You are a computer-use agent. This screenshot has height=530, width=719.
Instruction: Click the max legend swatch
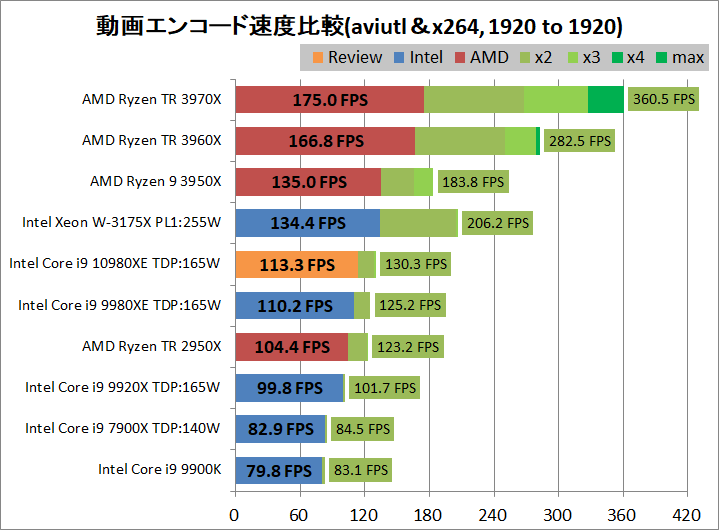click(x=662, y=58)
